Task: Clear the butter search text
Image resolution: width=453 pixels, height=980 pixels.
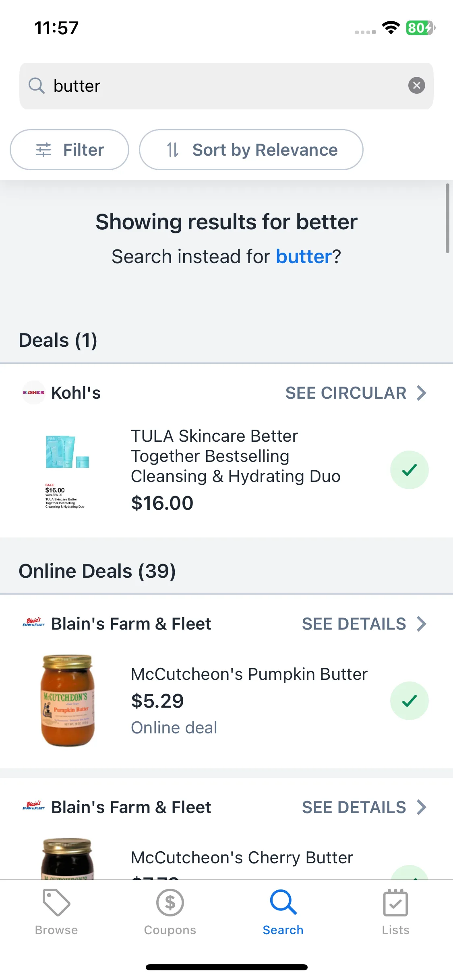Action: tap(416, 85)
